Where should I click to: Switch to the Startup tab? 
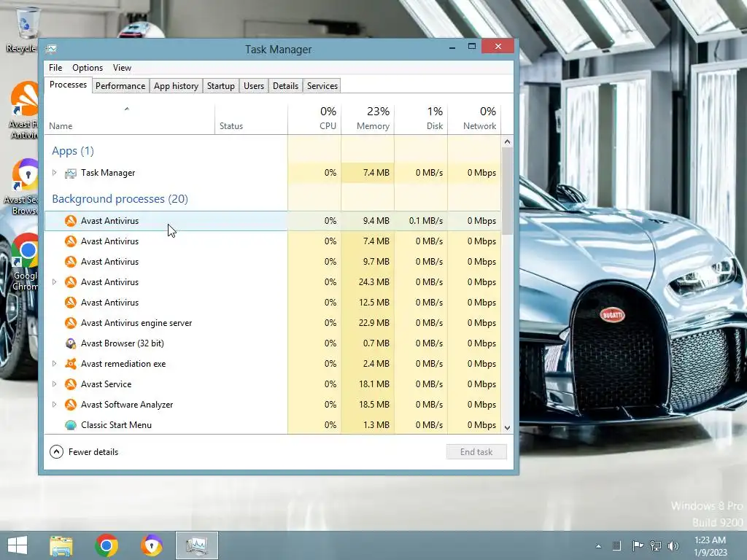(220, 86)
